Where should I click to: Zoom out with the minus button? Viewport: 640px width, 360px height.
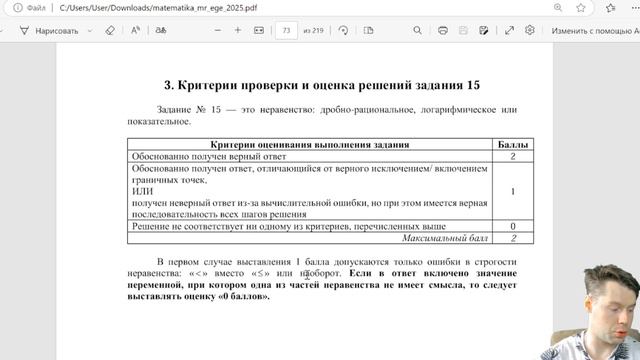pyautogui.click(x=218, y=31)
